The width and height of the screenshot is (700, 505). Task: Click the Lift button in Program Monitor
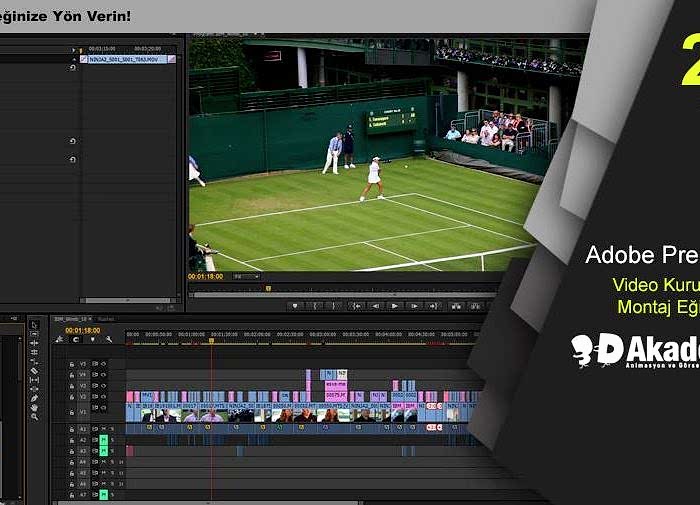[x=456, y=306]
